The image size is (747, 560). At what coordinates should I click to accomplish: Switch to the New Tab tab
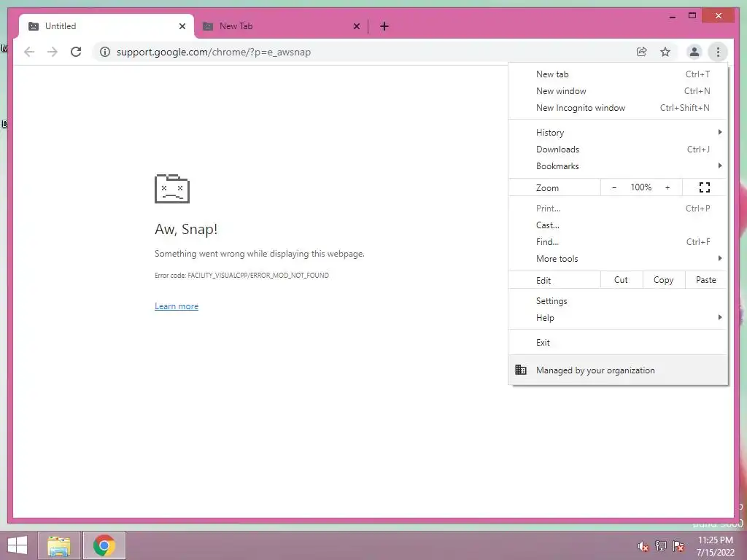tap(281, 26)
